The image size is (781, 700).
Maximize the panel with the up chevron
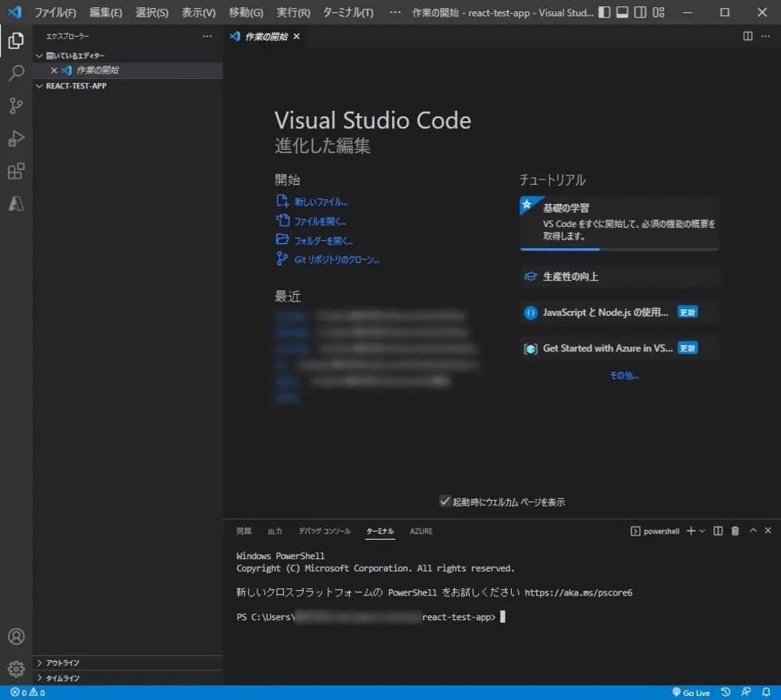[x=753, y=531]
